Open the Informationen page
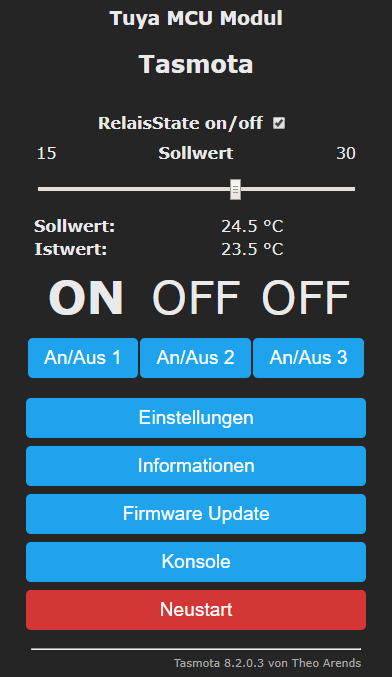Screen dimensions: 392x677 (x=196, y=466)
